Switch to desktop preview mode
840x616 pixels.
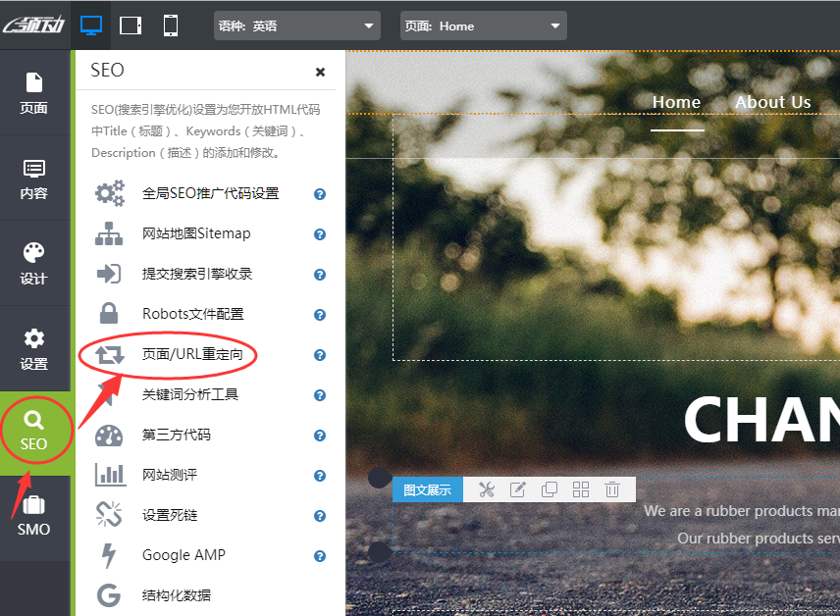coord(91,26)
